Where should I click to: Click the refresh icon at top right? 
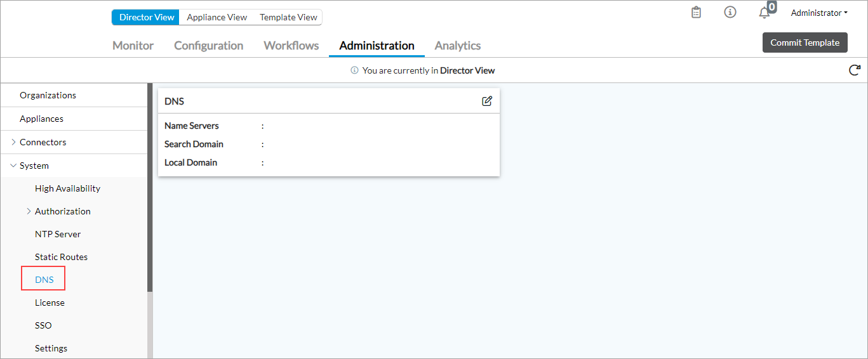coord(855,70)
